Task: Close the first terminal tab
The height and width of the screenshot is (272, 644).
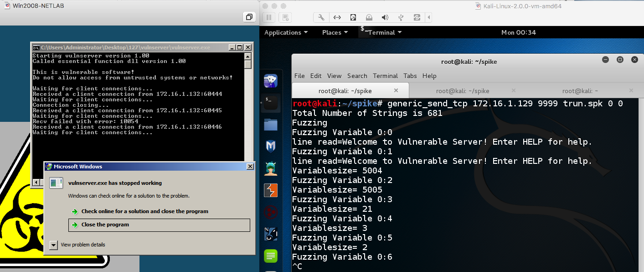Action: pyautogui.click(x=396, y=90)
